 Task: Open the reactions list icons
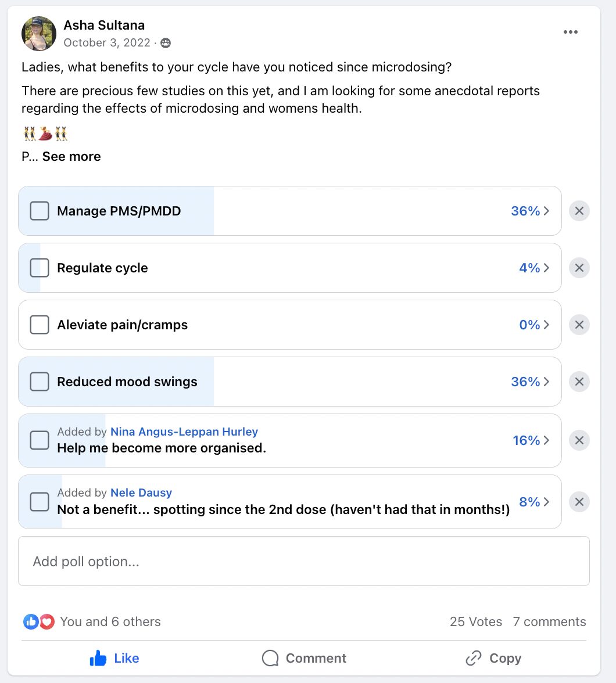coord(39,621)
